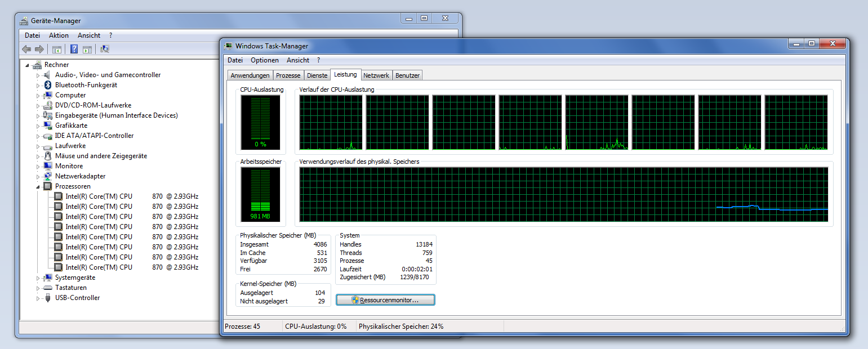
Task: Minimize the Geräte-Manager window
Action: (x=409, y=19)
